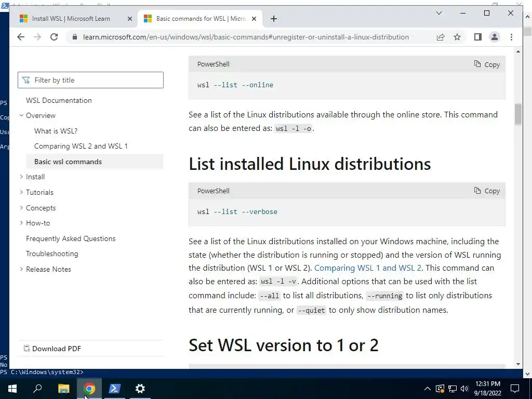
Task: Go back to the previous page
Action: pos(21,37)
